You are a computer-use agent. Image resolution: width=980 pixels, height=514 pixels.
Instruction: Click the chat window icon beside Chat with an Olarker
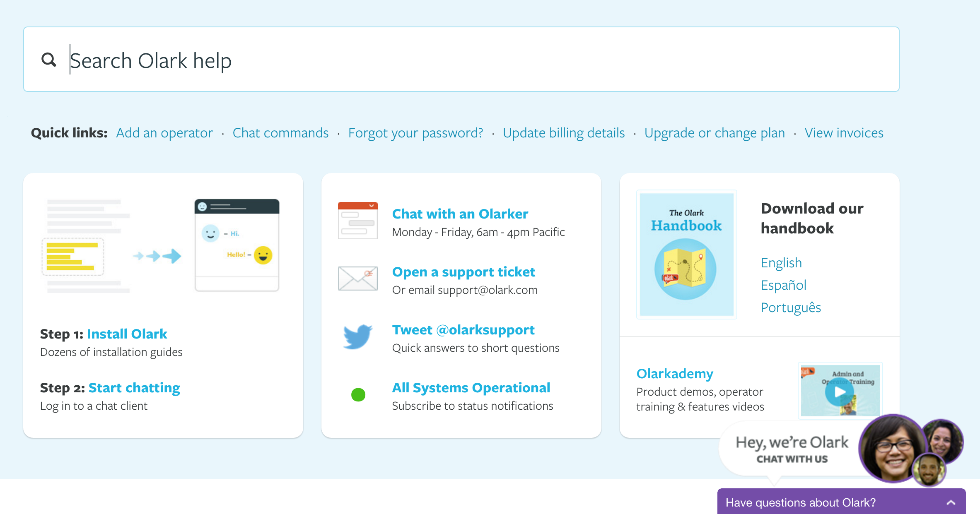pos(357,220)
